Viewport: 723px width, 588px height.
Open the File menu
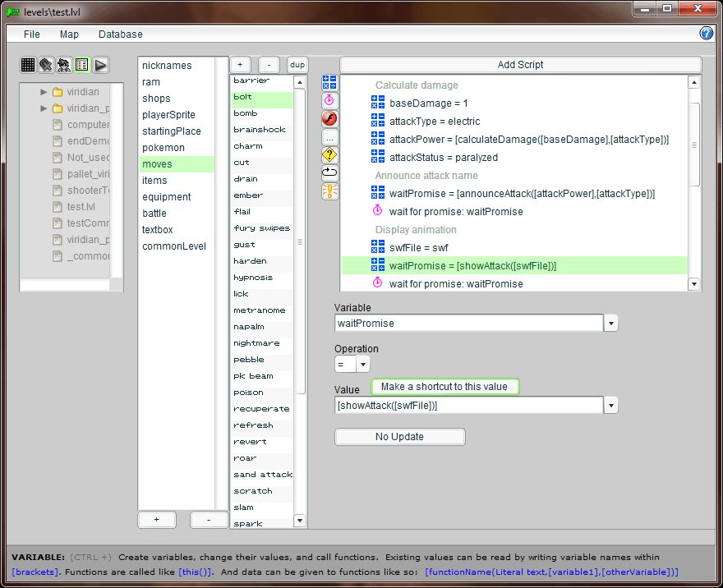(x=32, y=34)
